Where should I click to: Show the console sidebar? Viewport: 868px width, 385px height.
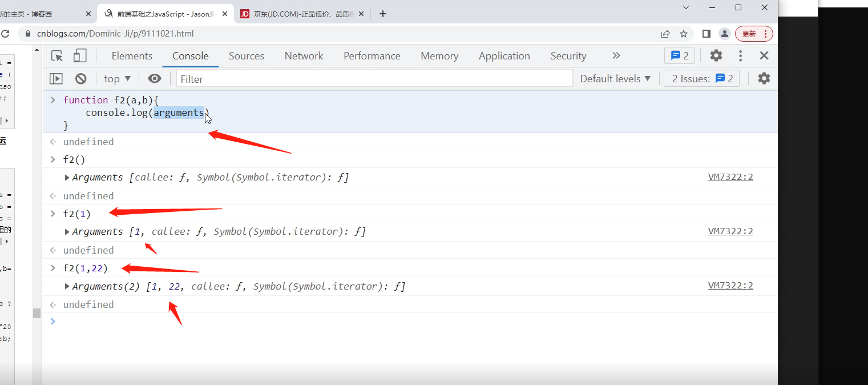pos(56,79)
